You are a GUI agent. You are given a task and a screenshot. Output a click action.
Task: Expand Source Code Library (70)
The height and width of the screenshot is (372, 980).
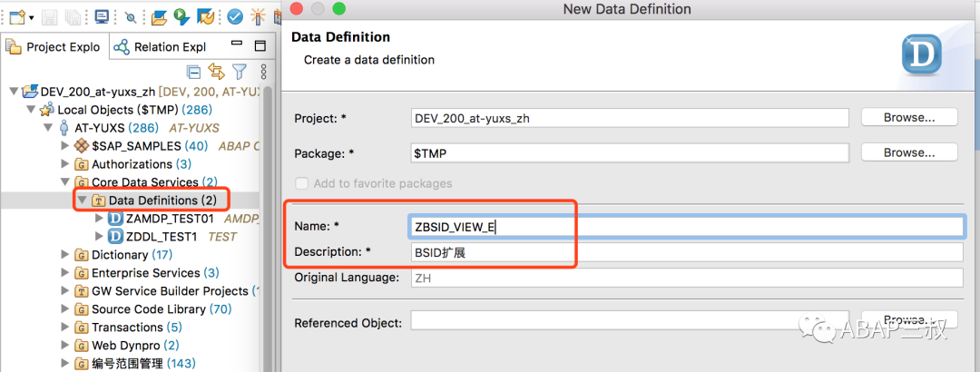click(x=65, y=308)
